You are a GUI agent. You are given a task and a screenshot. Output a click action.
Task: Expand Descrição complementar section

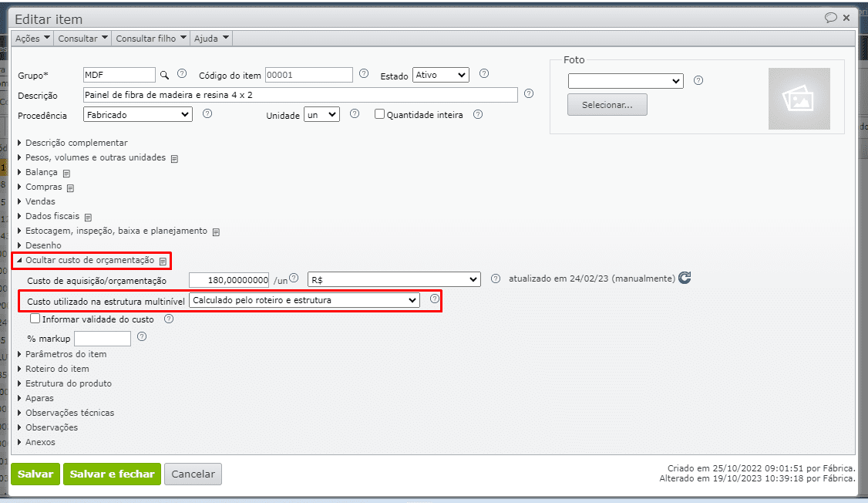tap(76, 143)
